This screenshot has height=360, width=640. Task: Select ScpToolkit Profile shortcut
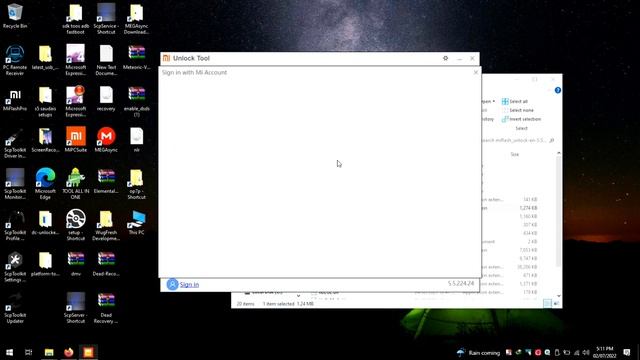pos(15,226)
